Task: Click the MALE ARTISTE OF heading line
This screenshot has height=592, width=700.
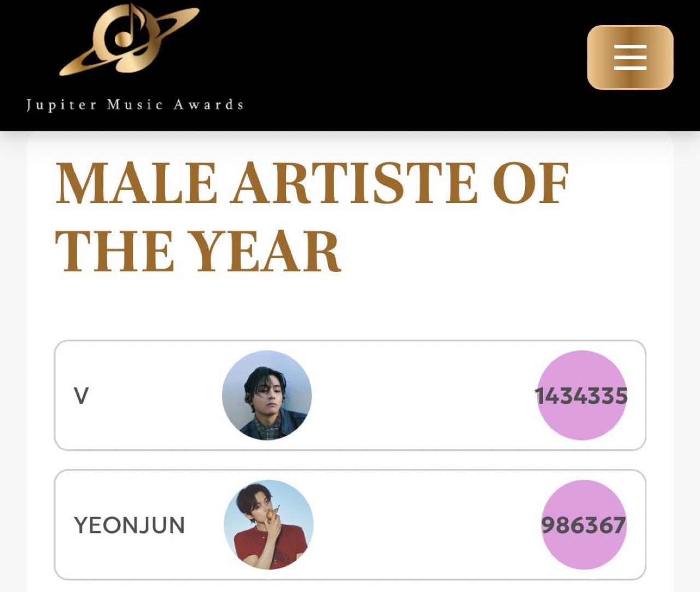Action: coord(312,183)
